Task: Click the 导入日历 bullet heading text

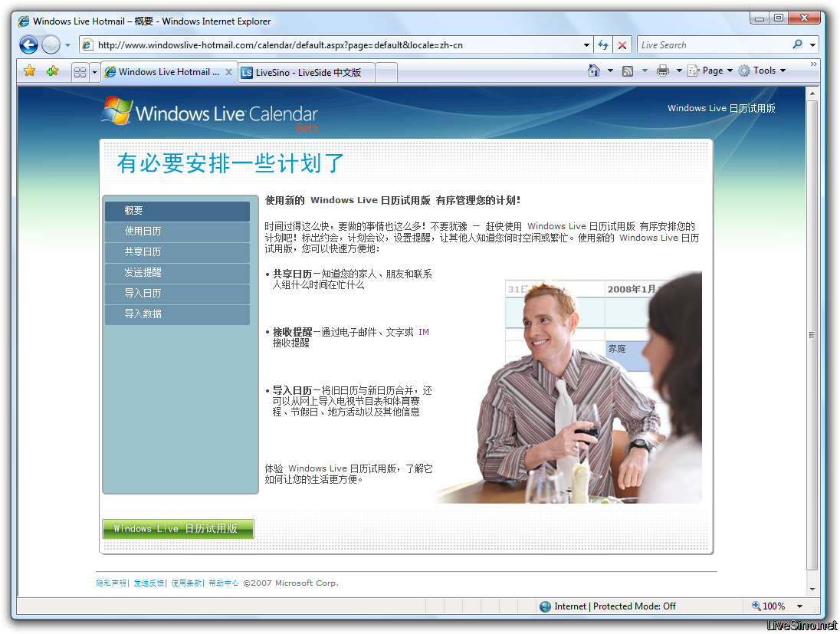Action: [292, 391]
